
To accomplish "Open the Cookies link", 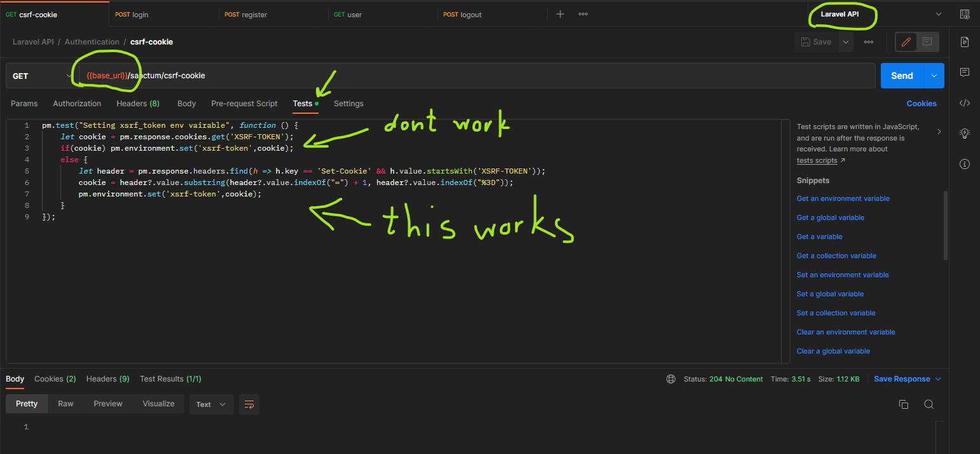I will 921,104.
